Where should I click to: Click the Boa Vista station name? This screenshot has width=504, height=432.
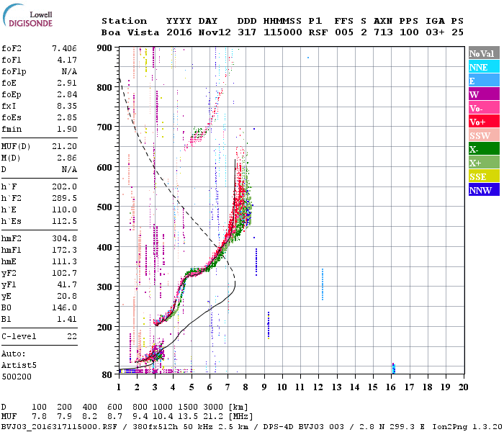click(x=130, y=32)
